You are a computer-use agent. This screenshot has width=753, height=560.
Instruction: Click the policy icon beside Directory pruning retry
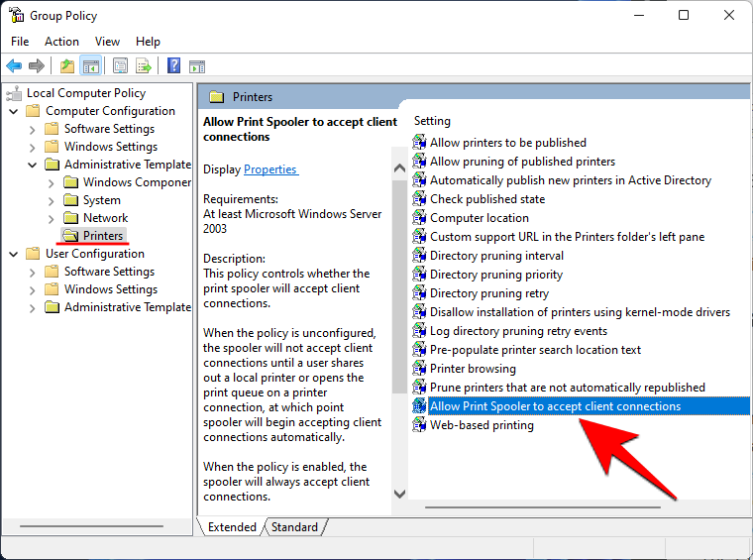tap(419, 293)
